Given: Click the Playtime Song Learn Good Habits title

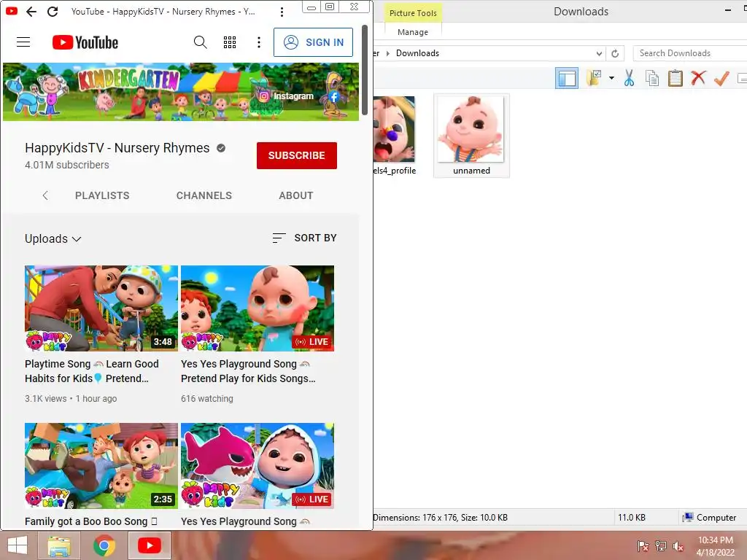Looking at the screenshot, I should click(x=92, y=371).
